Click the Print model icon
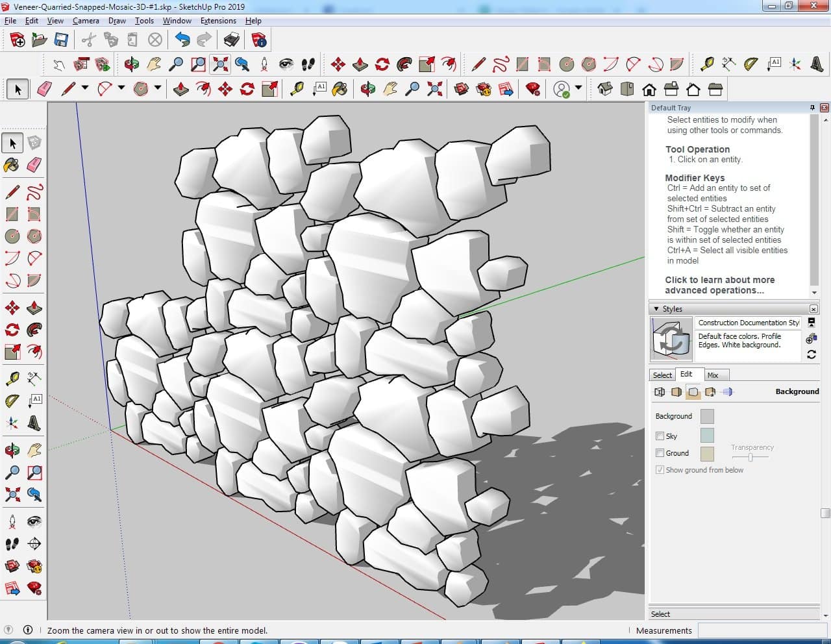 [x=231, y=40]
